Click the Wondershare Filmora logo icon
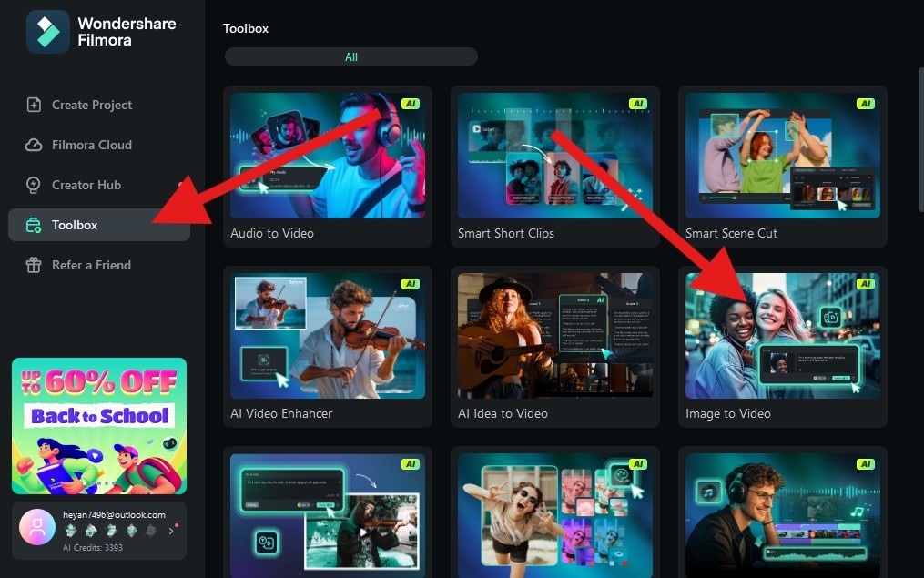This screenshot has height=578, width=924. click(x=47, y=32)
